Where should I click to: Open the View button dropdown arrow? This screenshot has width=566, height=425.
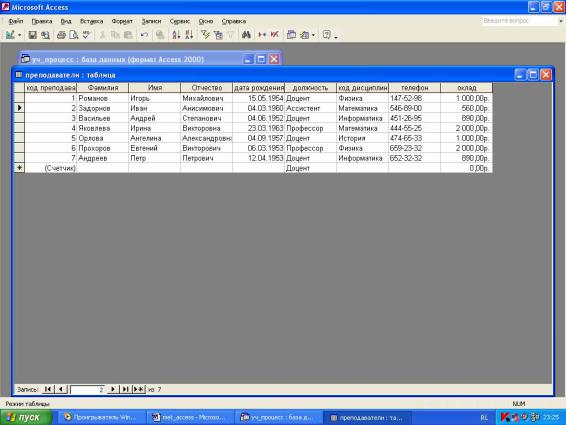19,35
